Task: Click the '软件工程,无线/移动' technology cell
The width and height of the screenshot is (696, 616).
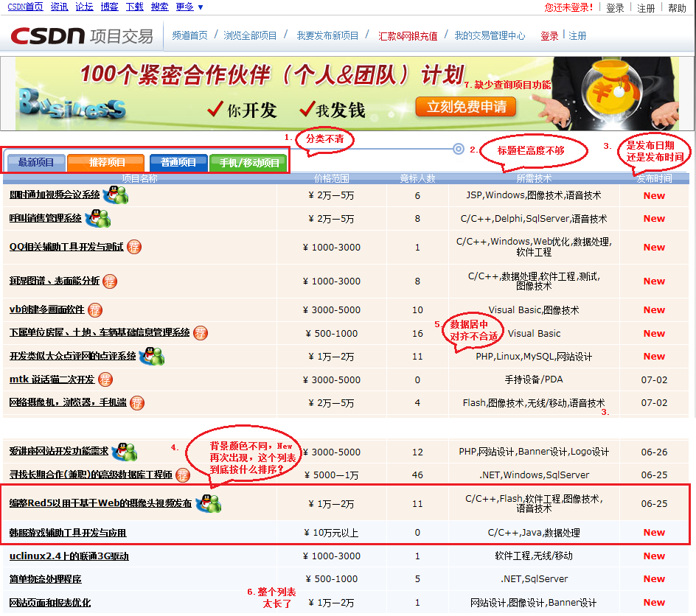Action: (x=534, y=556)
